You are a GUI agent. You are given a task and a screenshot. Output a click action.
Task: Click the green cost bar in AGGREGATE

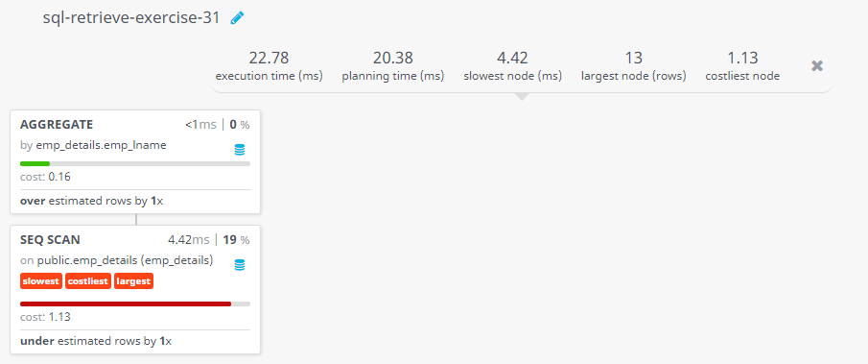[x=35, y=163]
